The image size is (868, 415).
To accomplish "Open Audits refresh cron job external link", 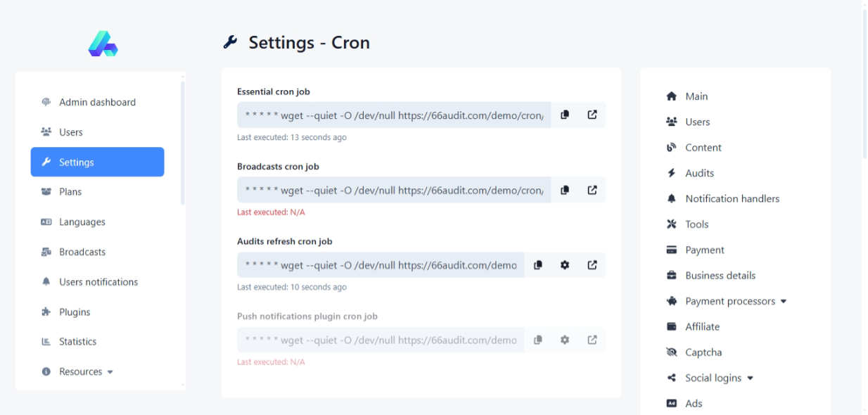I will (592, 265).
